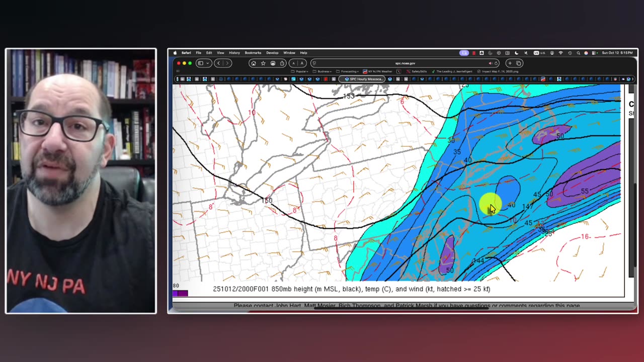Toggle the Safari sidebar button
The height and width of the screenshot is (362, 644).
click(200, 63)
